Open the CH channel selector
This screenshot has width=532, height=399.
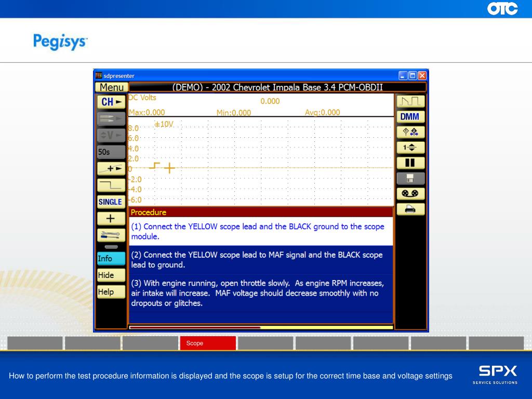(111, 102)
